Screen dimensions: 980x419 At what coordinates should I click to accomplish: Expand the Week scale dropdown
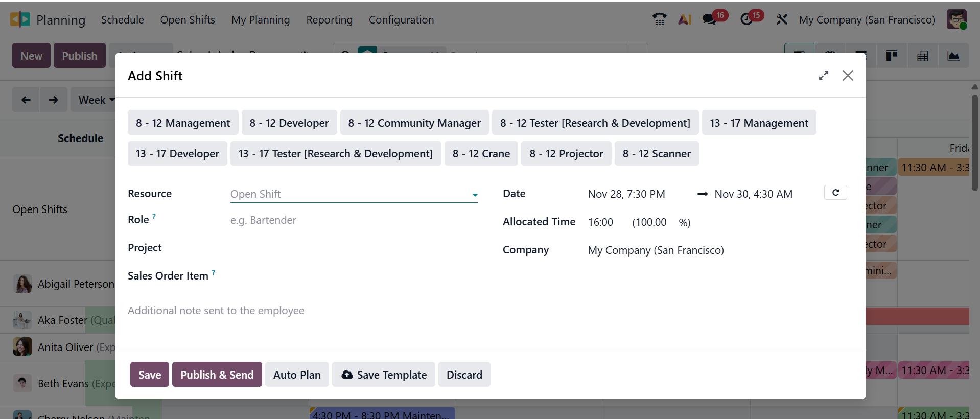click(x=96, y=100)
